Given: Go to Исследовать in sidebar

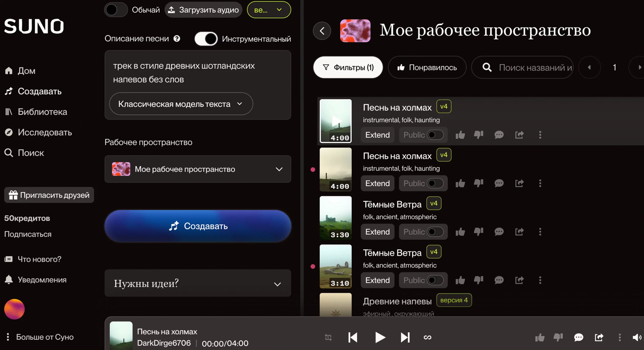Looking at the screenshot, I should click(x=45, y=132).
